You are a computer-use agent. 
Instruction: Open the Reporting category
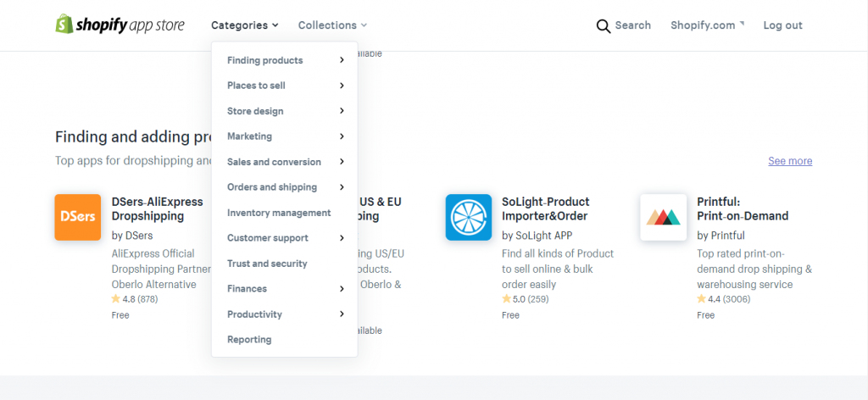click(x=249, y=339)
